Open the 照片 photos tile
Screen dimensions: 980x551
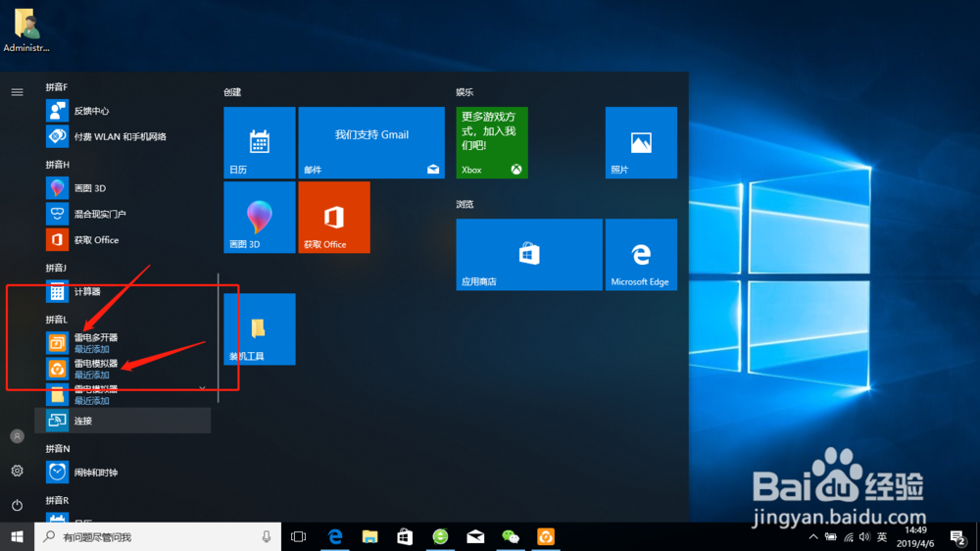[x=641, y=142]
